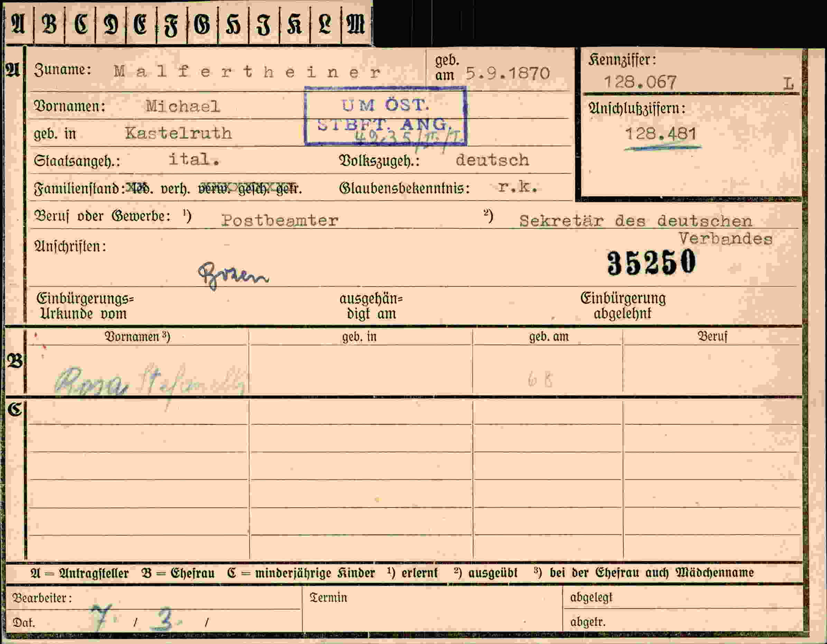827x644 pixels.
Task: Click the birthplace Kastelruth
Action: pos(178,133)
